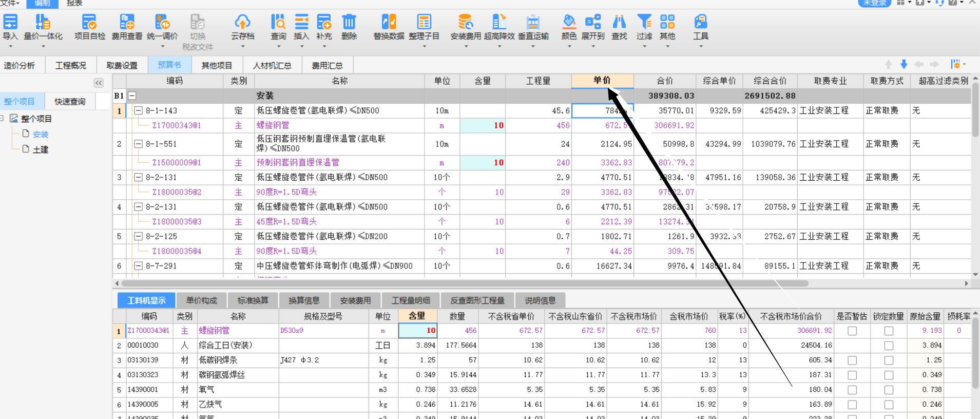
Task: Collapse left panel with double-chevron icon
Action: tap(99, 83)
